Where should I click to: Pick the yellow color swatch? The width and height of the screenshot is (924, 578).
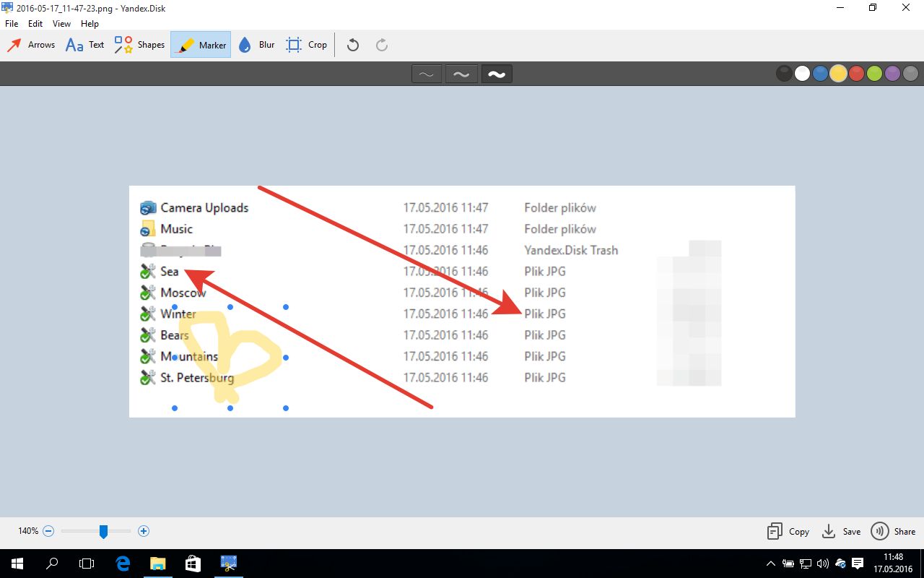tap(838, 74)
